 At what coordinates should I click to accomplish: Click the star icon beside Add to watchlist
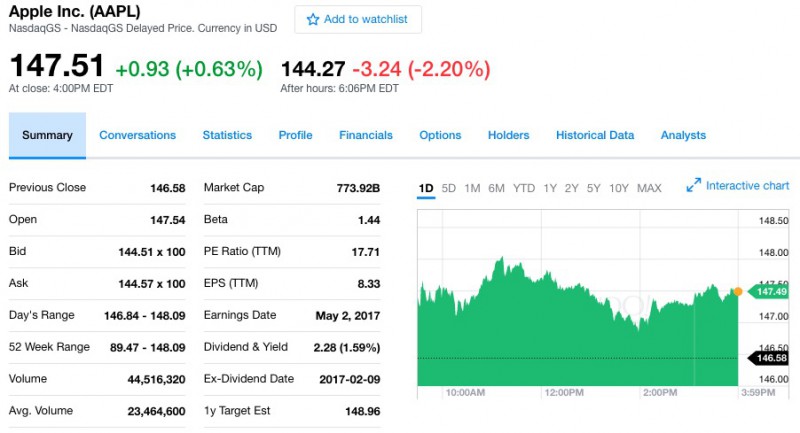(313, 20)
